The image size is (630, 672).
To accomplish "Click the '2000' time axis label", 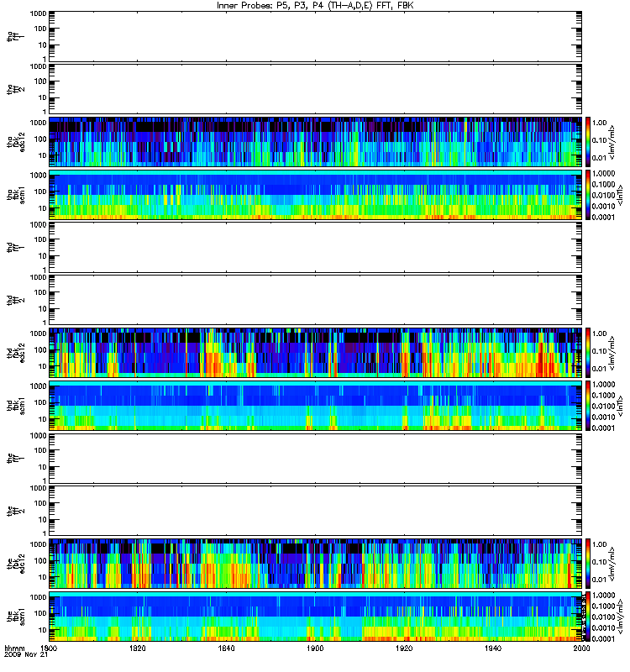I will coord(581,648).
